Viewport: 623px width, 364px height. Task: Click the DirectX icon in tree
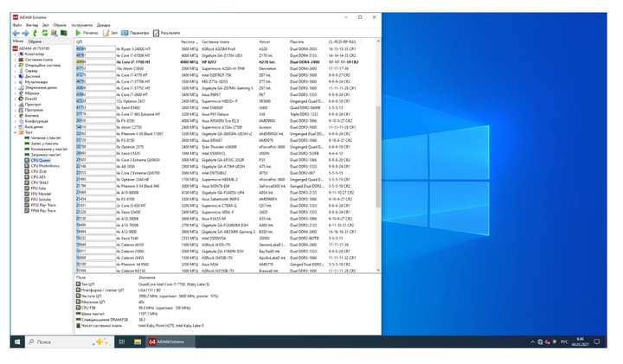coord(21,99)
